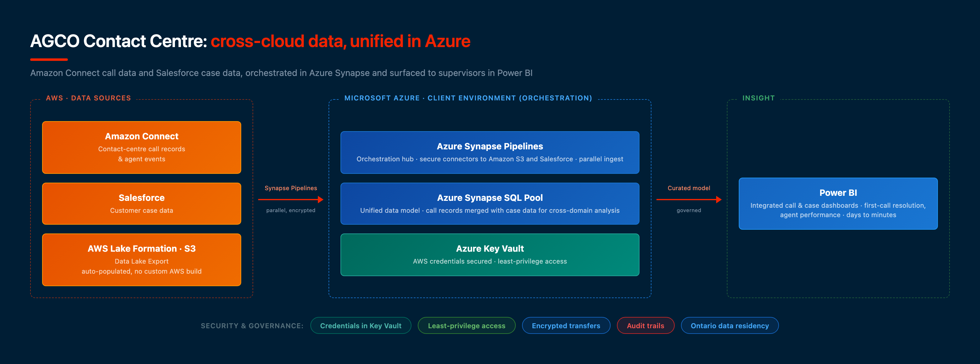
Task: Click the 'SECURITY & GOVERNANCE:' label
Action: click(x=252, y=326)
